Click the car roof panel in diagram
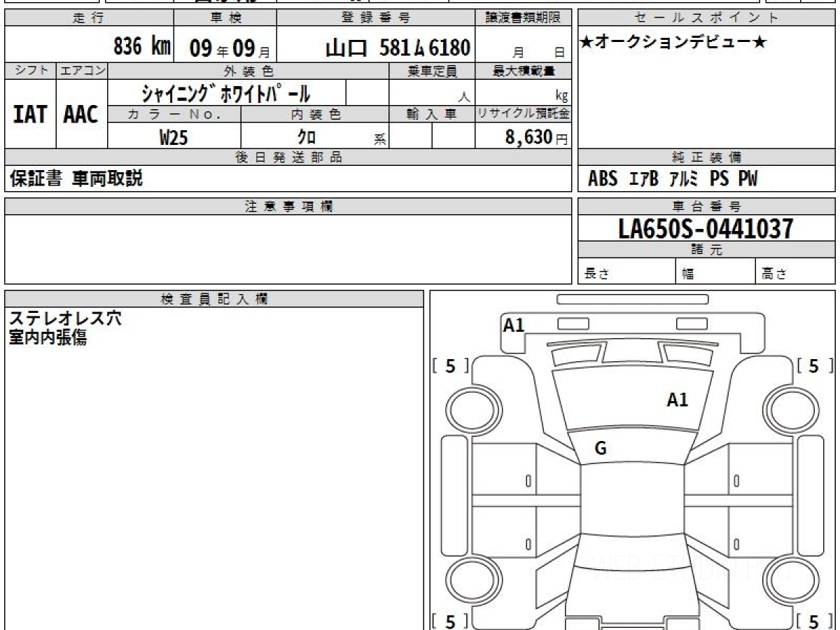840x630 pixels. tap(631, 500)
